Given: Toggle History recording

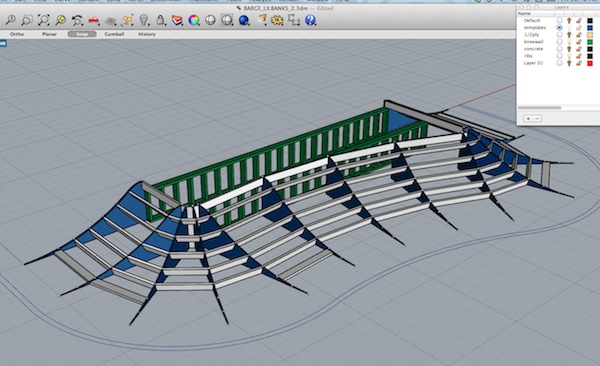Looking at the screenshot, I should [147, 34].
